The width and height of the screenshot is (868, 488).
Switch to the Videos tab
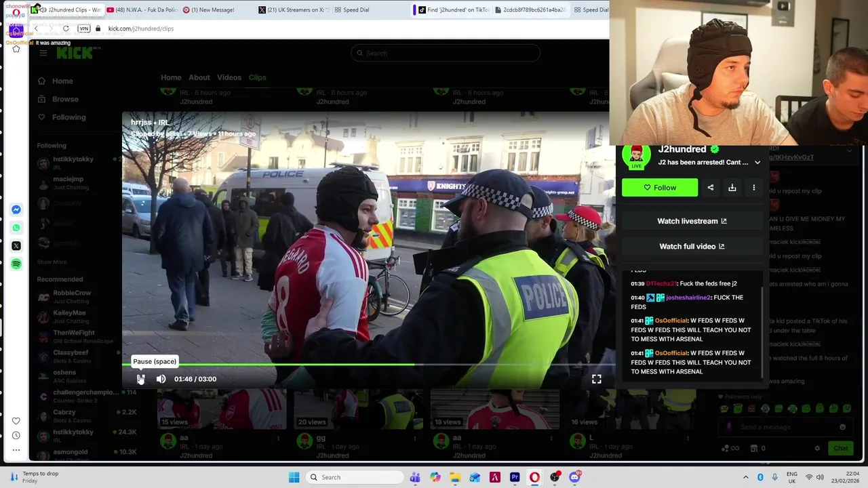click(229, 77)
